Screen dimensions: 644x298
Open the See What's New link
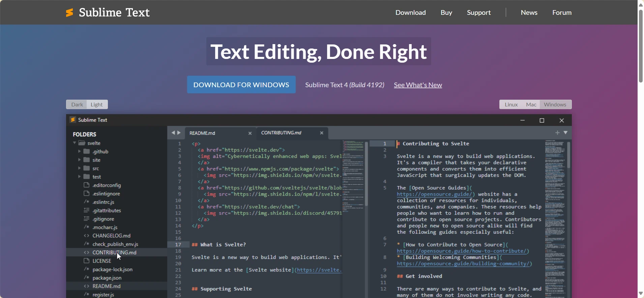[x=418, y=85]
